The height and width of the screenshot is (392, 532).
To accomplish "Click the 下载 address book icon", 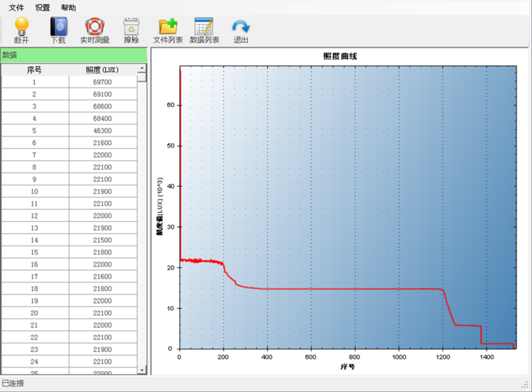I will 59,27.
